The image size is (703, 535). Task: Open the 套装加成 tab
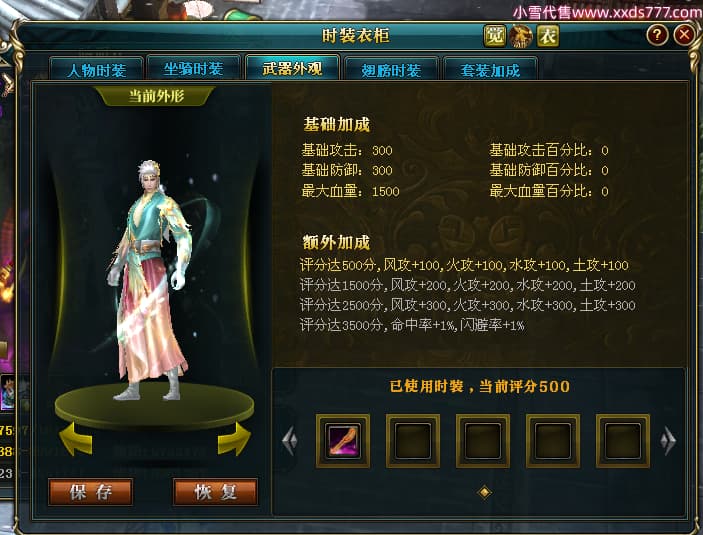click(490, 70)
